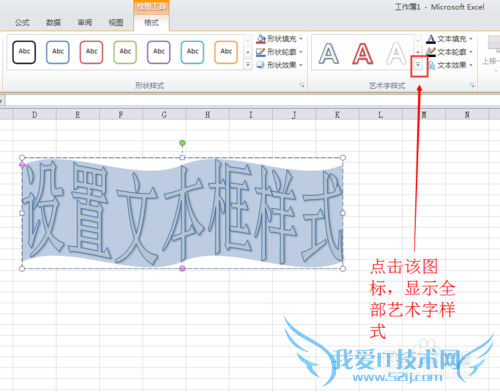Apply the white WordArt A style
The width and height of the screenshot is (500, 392).
click(396, 53)
